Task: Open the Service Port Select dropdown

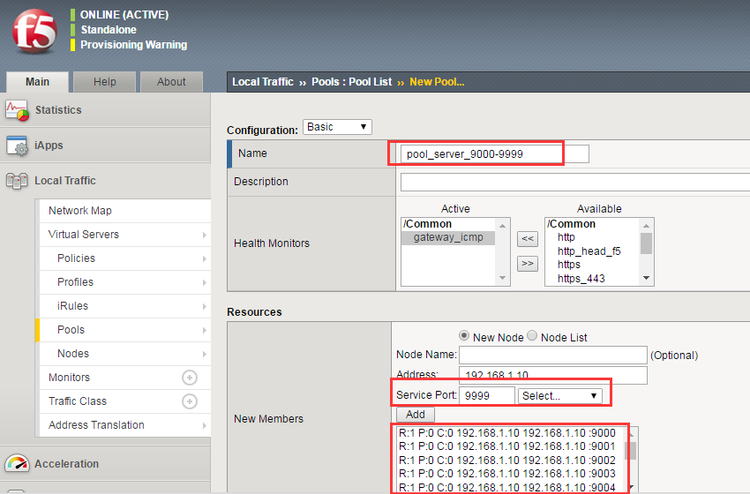Action: point(560,396)
